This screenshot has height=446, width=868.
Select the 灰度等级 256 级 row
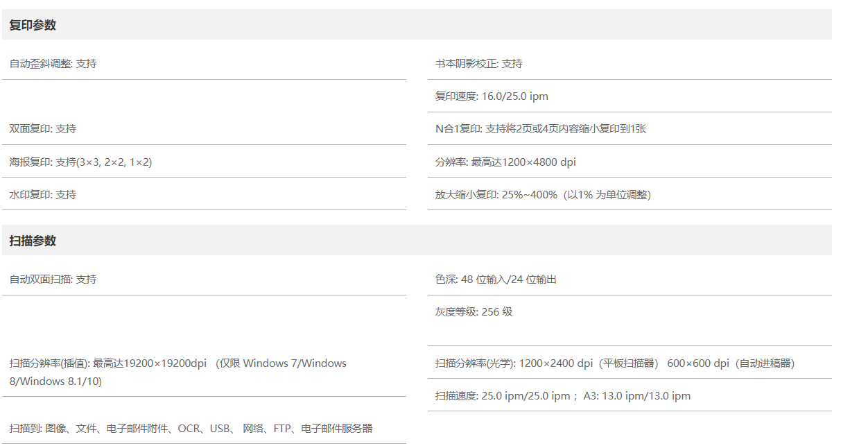(474, 312)
